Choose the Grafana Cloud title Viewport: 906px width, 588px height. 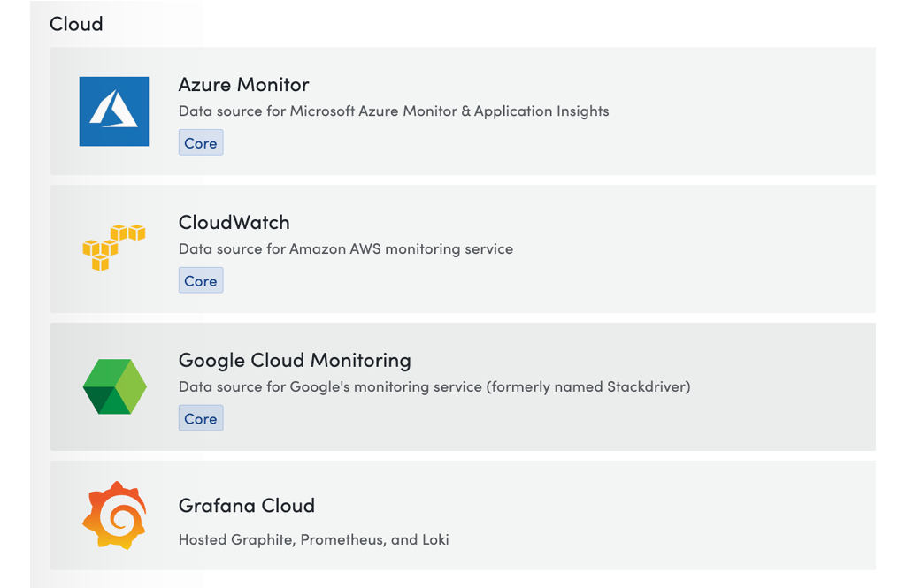click(x=247, y=506)
